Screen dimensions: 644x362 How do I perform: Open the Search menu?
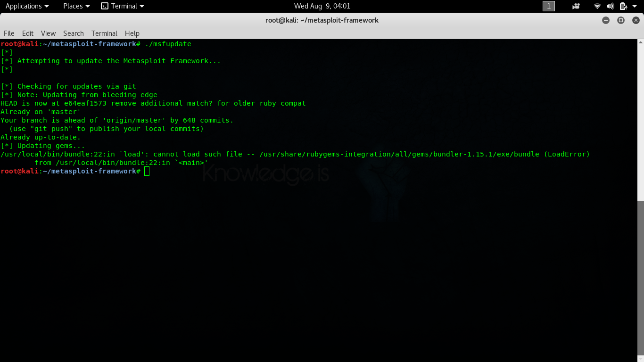[73, 33]
